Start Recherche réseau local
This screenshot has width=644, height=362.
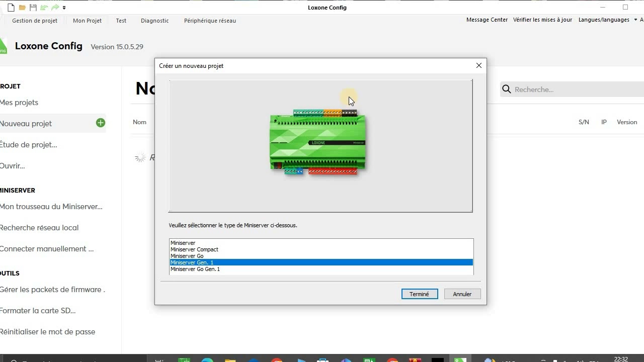click(39, 228)
